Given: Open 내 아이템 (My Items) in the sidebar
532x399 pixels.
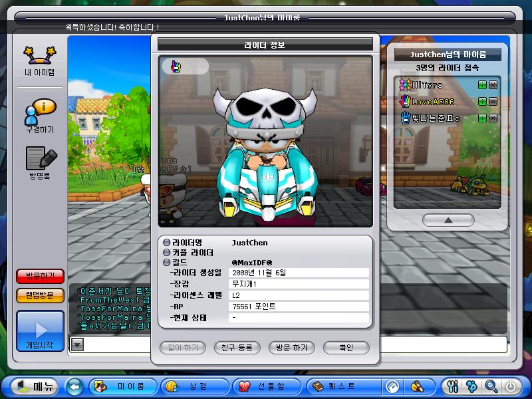Looking at the screenshot, I should click(x=40, y=61).
